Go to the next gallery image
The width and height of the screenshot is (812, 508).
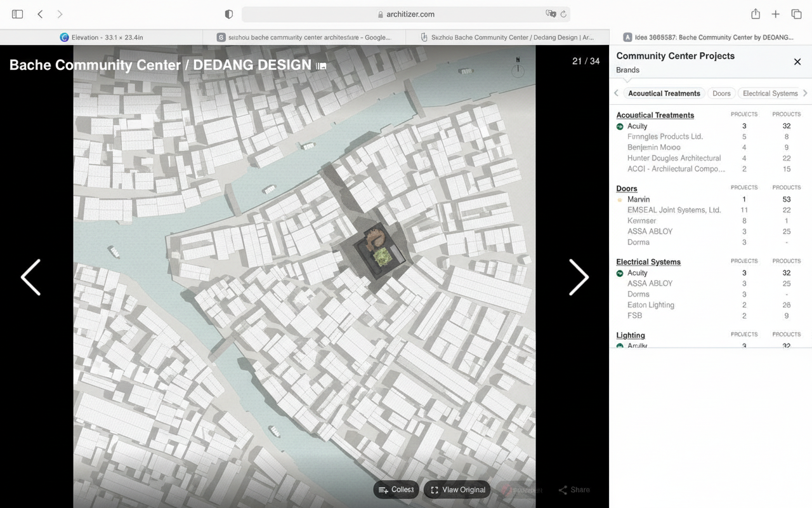tap(579, 277)
